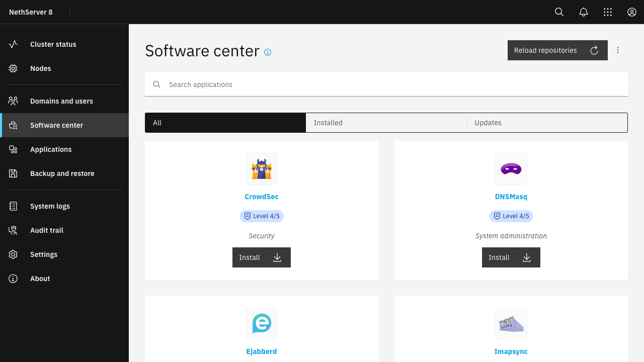
Task: Click the CrowdSec Level 4/5 badge
Action: (x=262, y=216)
